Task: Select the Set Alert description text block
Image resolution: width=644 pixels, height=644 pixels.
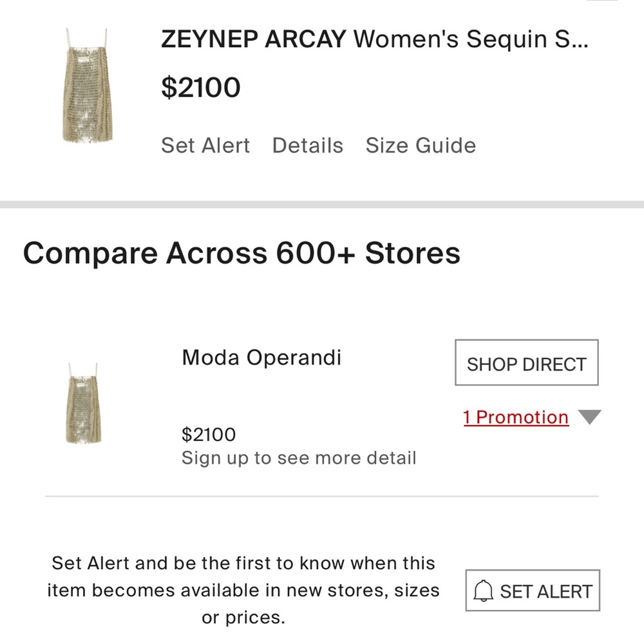Action: pyautogui.click(x=243, y=590)
